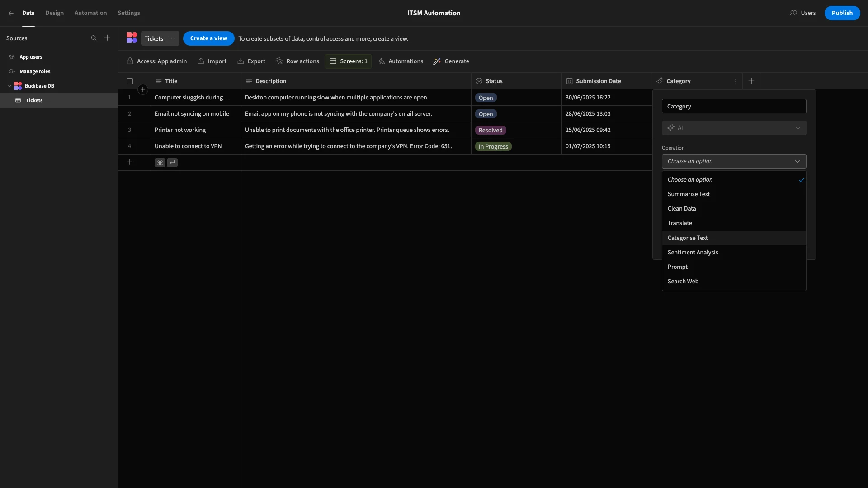Select Search Web operation
The image size is (868, 488).
(x=734, y=282)
